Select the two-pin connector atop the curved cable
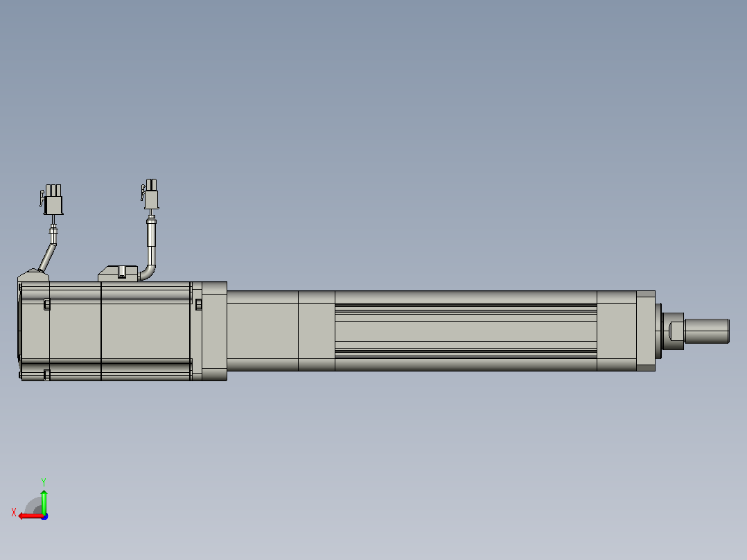This screenshot has height=560, width=747. tap(150, 194)
